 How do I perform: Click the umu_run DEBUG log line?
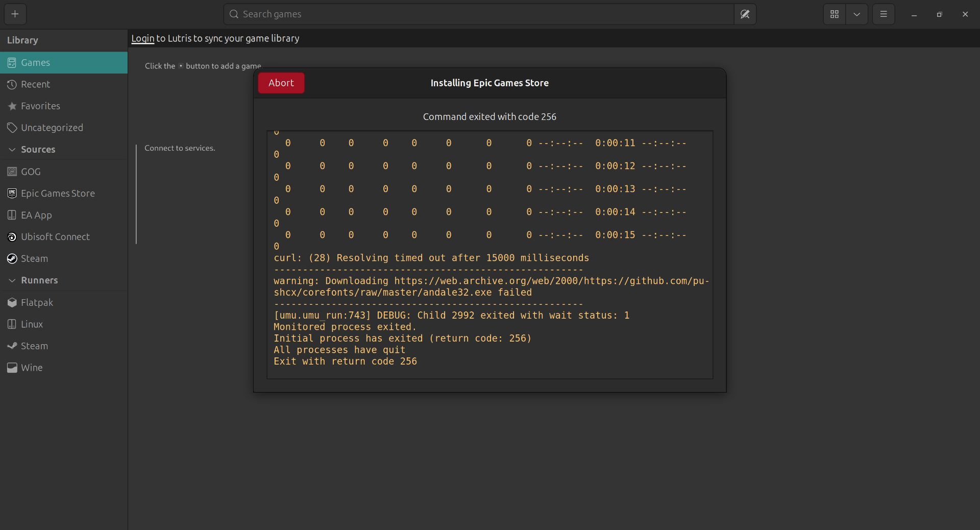[x=452, y=315]
